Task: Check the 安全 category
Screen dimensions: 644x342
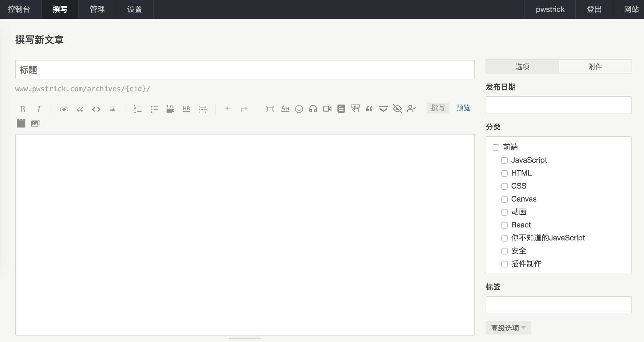Action: (504, 251)
